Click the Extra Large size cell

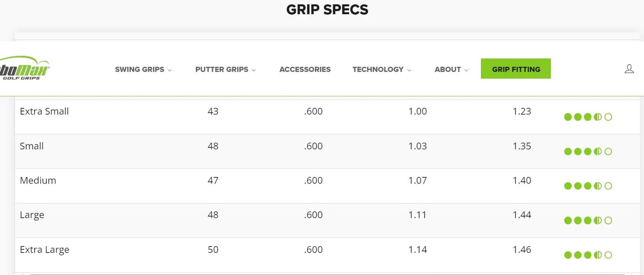point(45,250)
